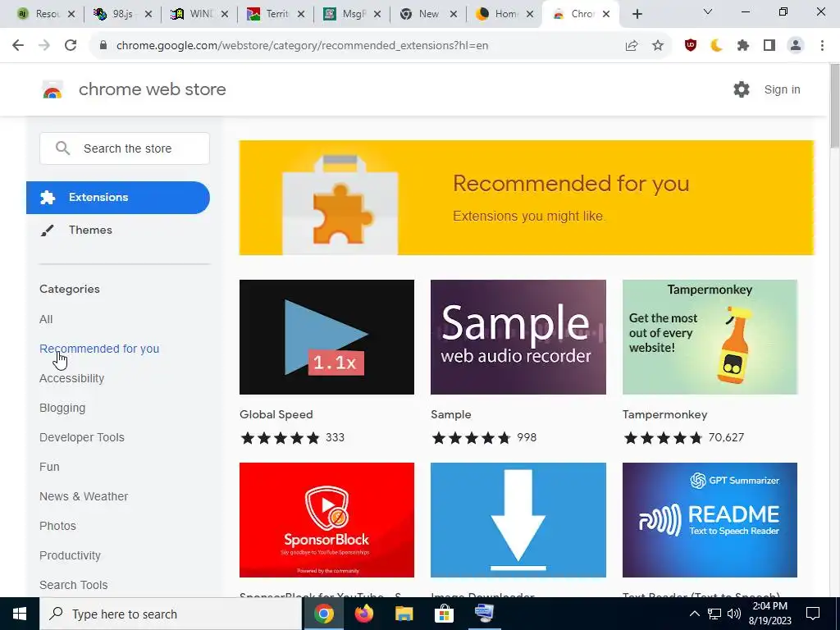
Task: Open the Search Tools category
Action: click(73, 585)
